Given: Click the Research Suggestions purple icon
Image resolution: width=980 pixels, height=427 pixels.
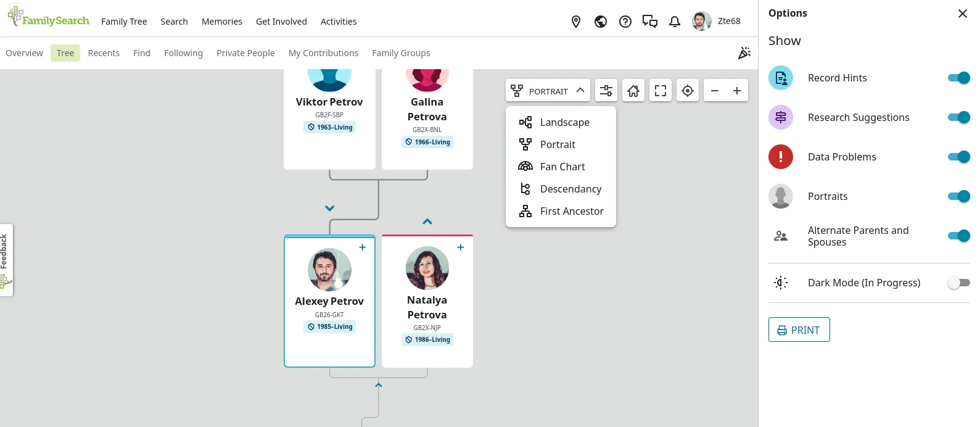Looking at the screenshot, I should tap(781, 117).
